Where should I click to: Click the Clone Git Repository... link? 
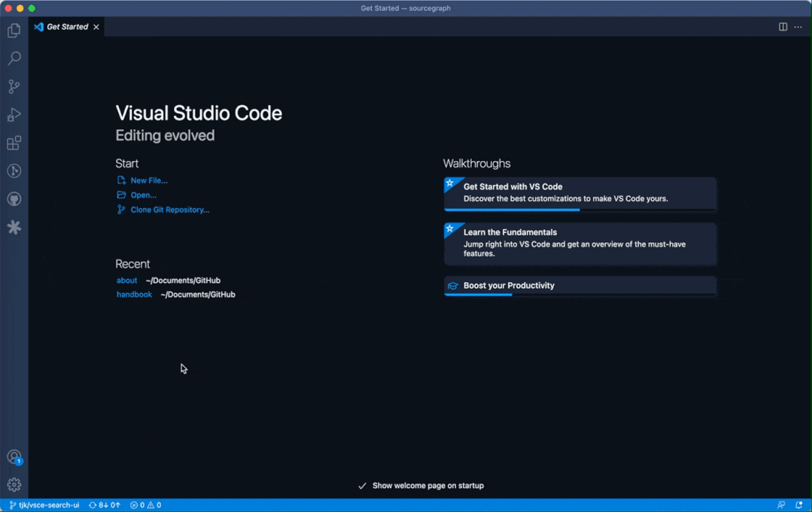169,210
